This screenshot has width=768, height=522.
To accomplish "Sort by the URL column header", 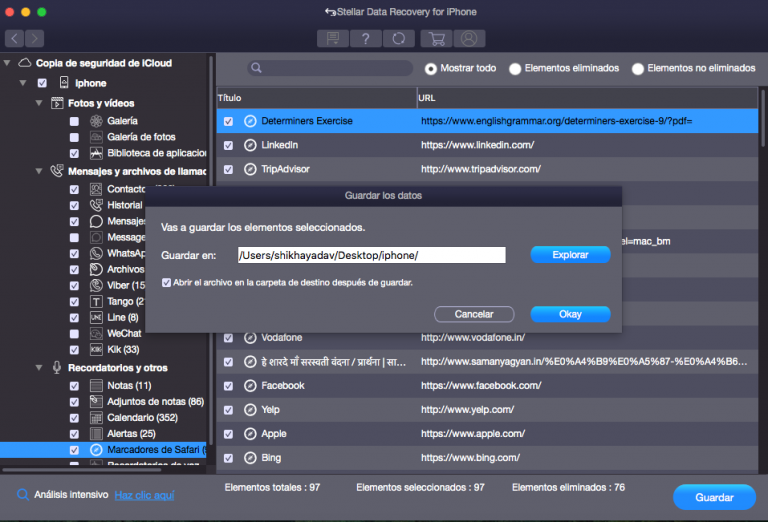I will (587, 98).
